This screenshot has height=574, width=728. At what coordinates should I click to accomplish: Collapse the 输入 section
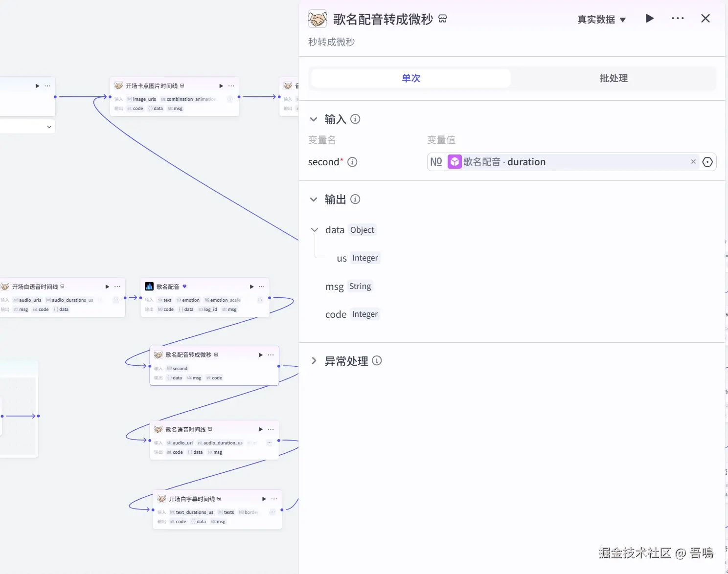tap(314, 119)
